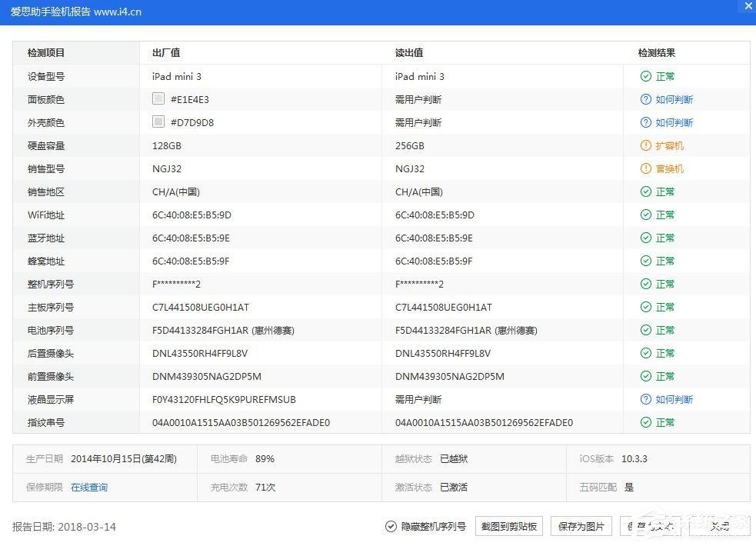Select the 128GB factory capacity value

pos(167,145)
